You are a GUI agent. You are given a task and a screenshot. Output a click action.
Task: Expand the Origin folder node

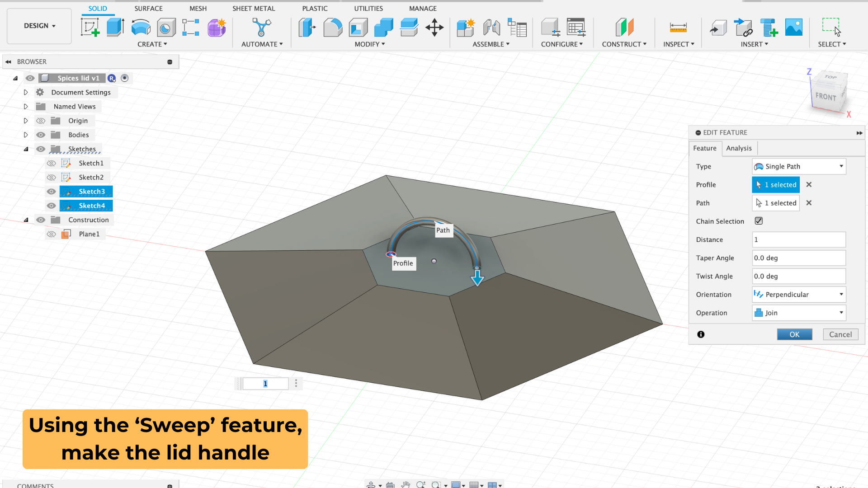coord(26,121)
